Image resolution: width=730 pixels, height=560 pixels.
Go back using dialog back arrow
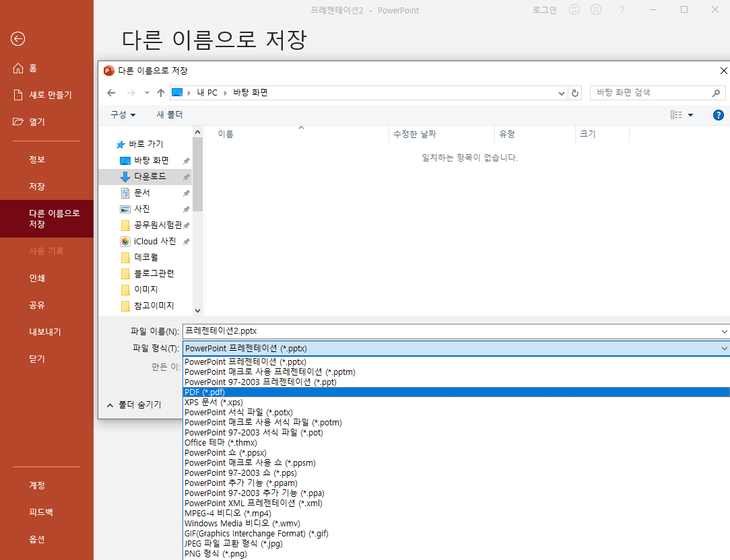tap(111, 93)
